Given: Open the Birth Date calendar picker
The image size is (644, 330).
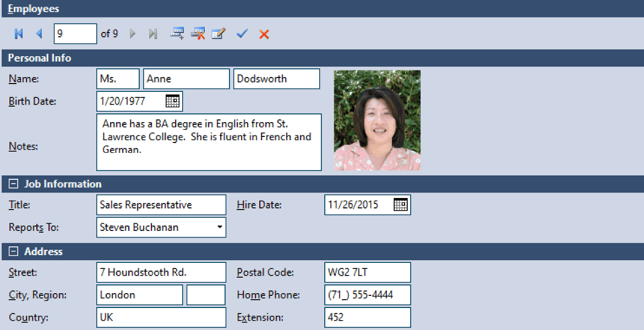Looking at the screenshot, I should point(172,101).
